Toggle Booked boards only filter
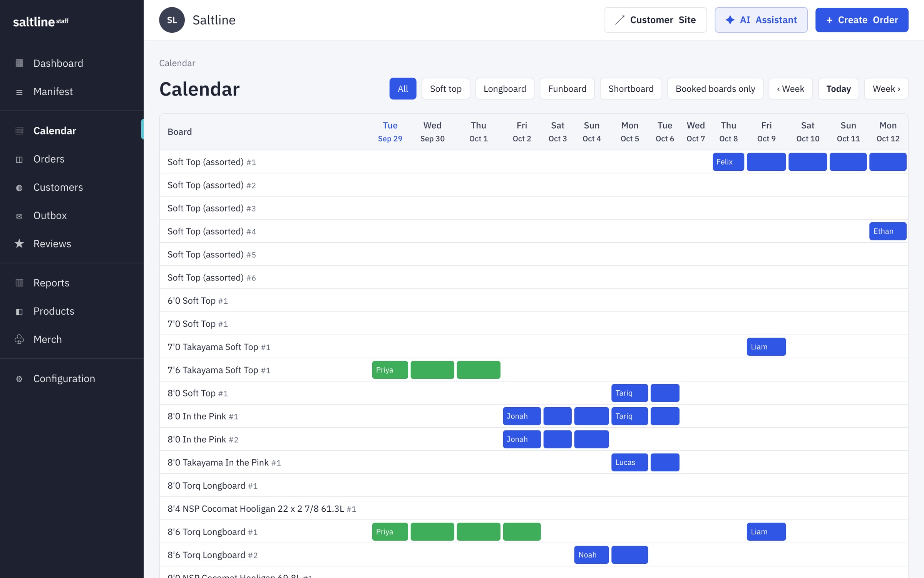 pos(715,89)
